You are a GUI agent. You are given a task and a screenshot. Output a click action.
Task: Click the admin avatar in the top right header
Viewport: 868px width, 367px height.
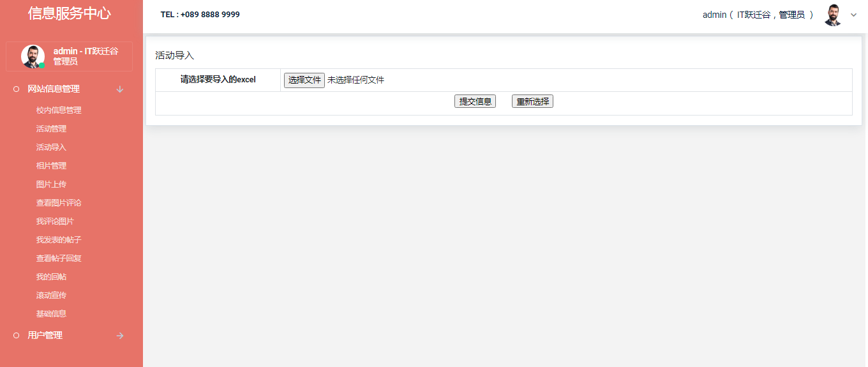point(833,15)
